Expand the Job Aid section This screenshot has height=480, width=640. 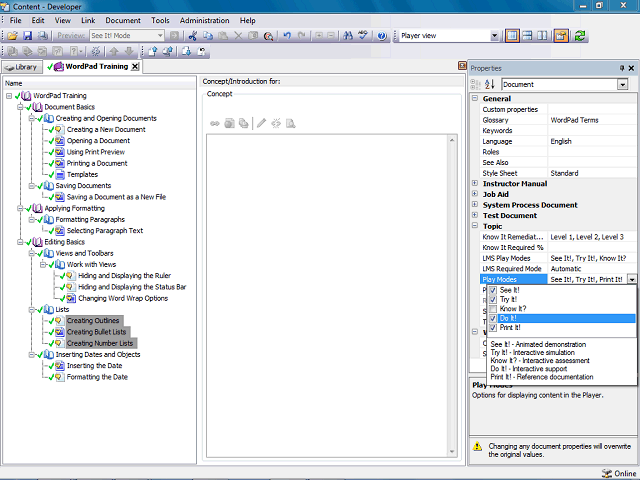[475, 194]
